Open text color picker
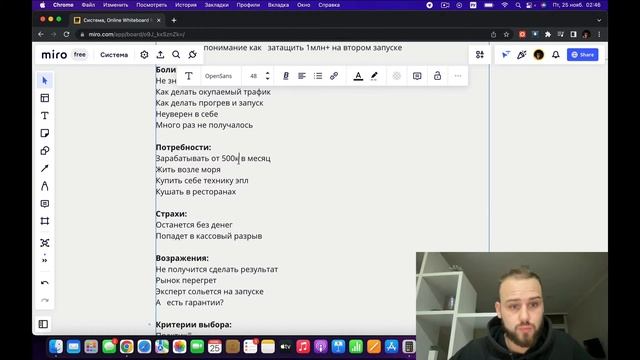The image size is (640, 360). tap(358, 76)
